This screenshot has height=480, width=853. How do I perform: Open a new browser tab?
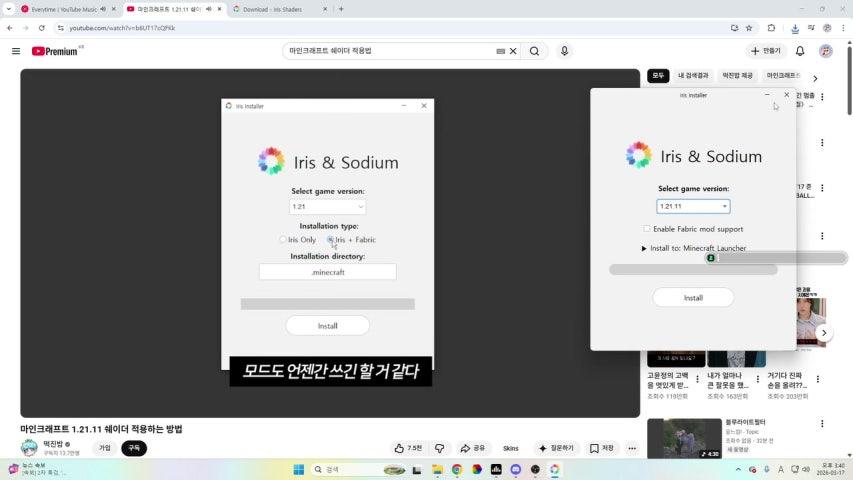click(x=341, y=9)
